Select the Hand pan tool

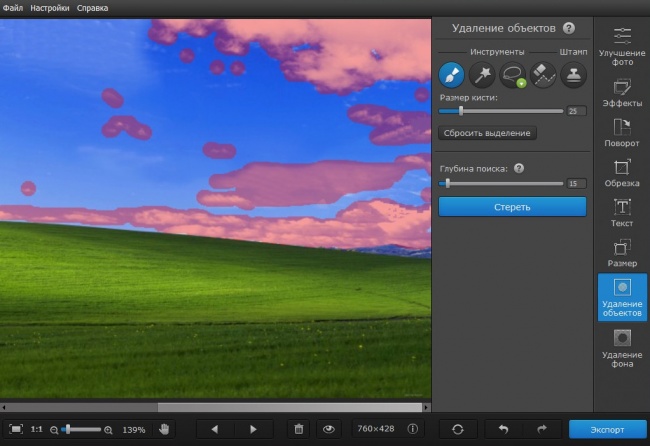(x=164, y=429)
